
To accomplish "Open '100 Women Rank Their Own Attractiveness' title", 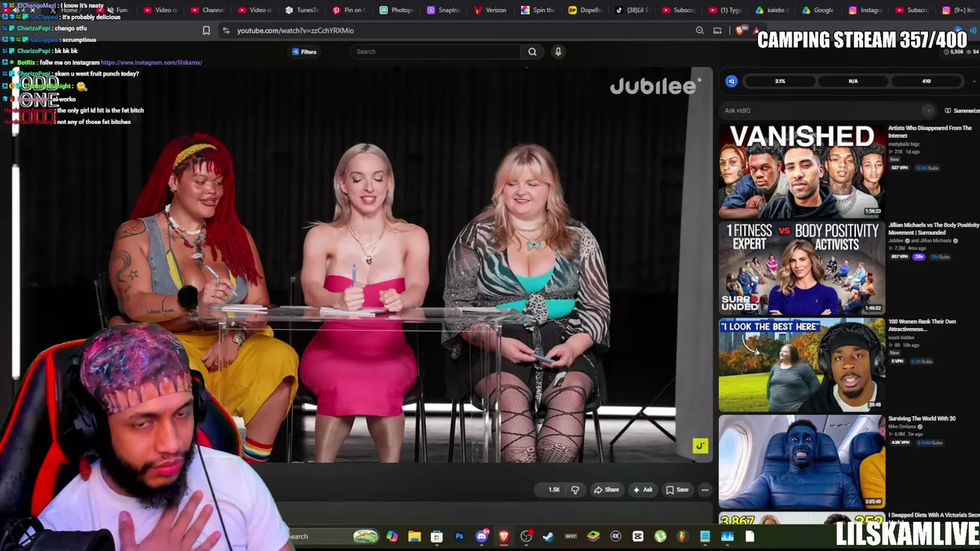I will (x=922, y=325).
